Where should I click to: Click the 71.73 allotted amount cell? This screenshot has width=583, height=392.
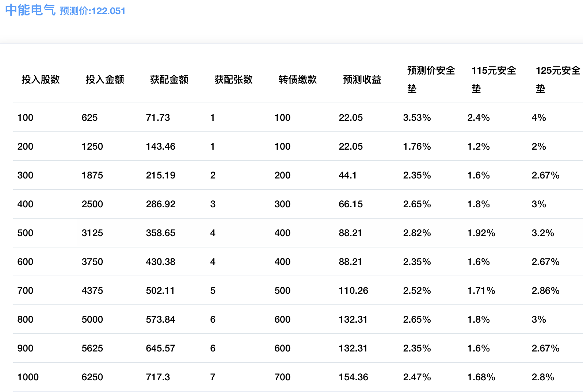pos(158,118)
